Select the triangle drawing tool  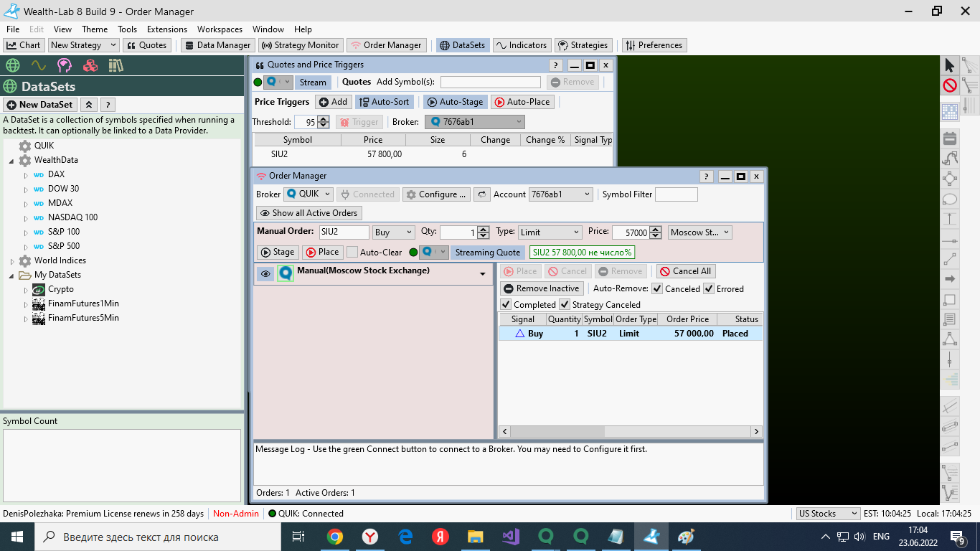coord(950,339)
